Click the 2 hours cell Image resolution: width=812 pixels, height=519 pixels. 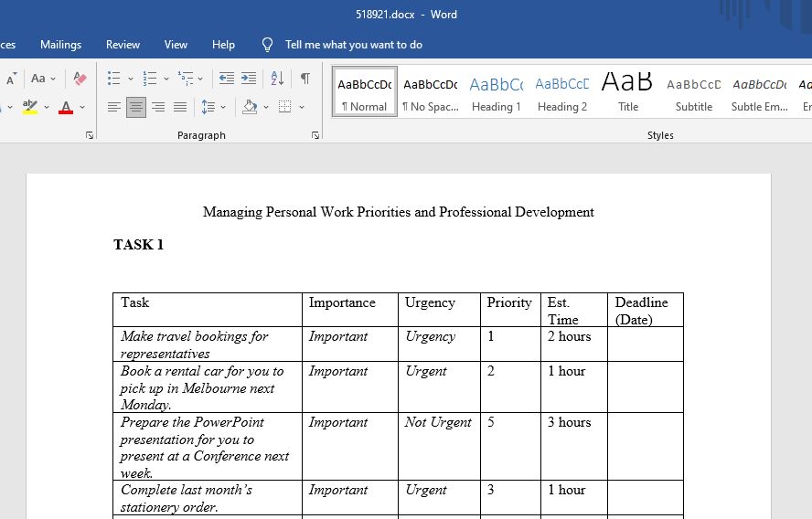(x=573, y=344)
